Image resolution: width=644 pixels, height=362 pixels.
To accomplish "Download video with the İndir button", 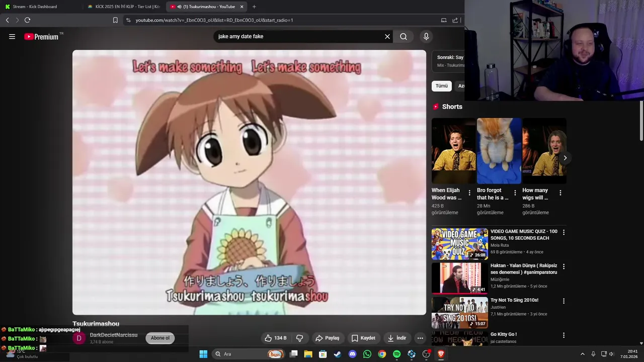I will [x=396, y=338].
